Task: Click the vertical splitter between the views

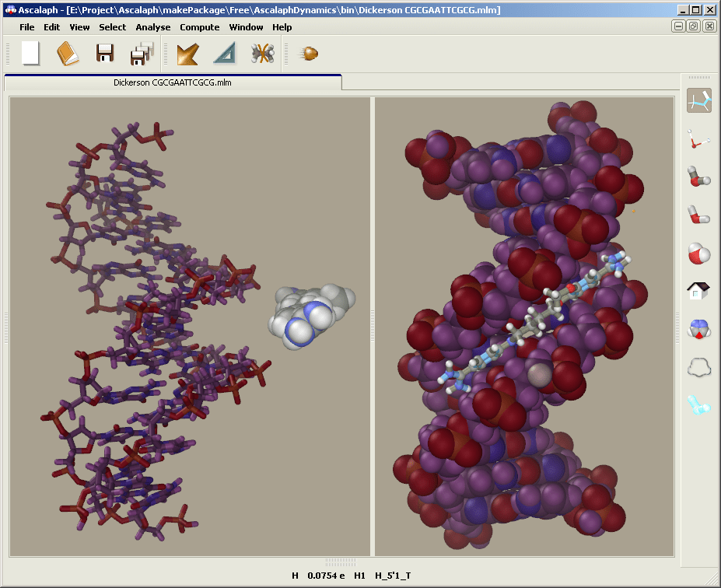Action: pyautogui.click(x=373, y=327)
